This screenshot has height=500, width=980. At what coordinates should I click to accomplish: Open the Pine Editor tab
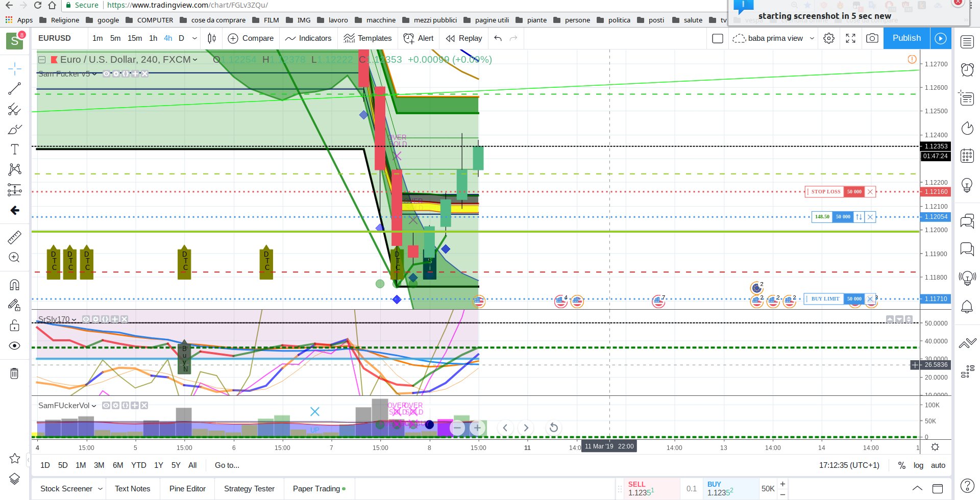(187, 489)
